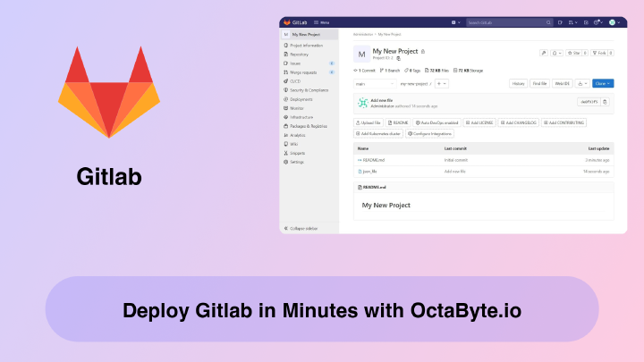Open the Web IDE button
This screenshot has width=644, height=362.
point(563,84)
